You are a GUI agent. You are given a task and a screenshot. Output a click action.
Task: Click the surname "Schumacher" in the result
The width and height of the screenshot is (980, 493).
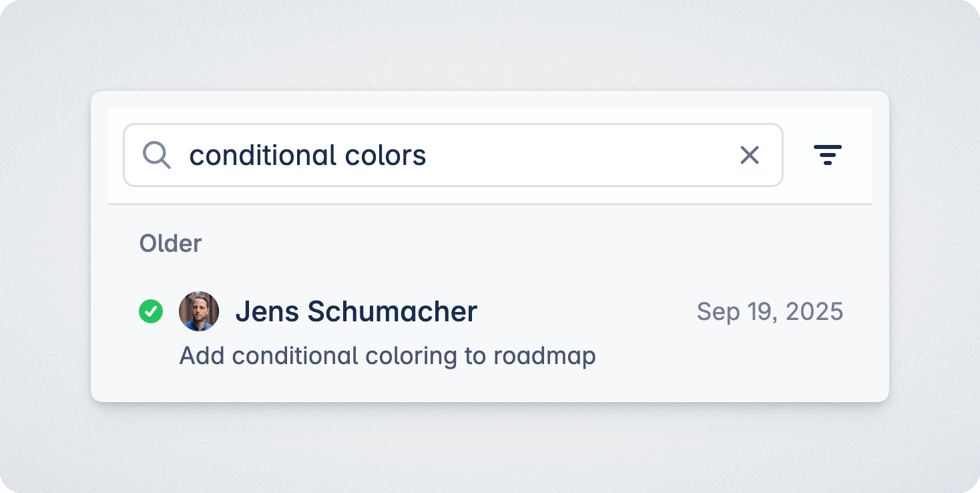[393, 312]
